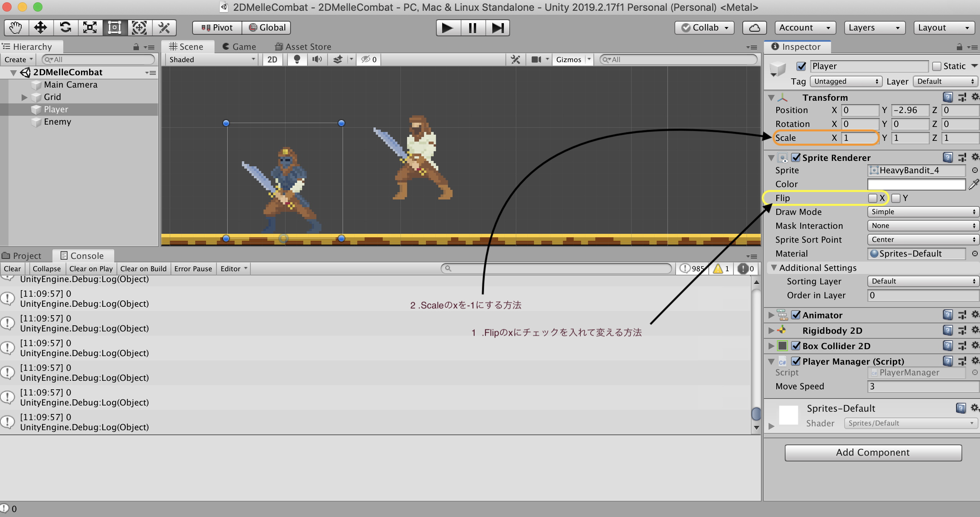Toggle the Static checkbox
This screenshot has width=980, height=517.
click(936, 66)
